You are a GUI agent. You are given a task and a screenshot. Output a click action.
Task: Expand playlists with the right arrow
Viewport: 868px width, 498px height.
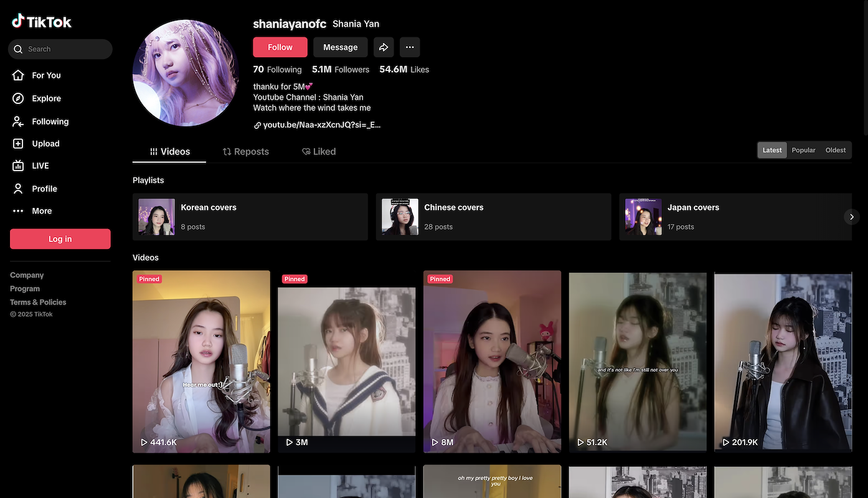(851, 217)
